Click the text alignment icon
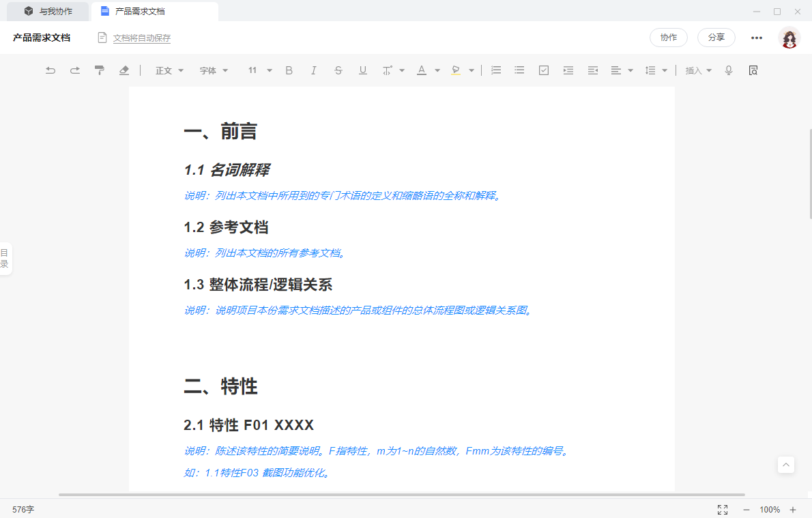 click(615, 70)
